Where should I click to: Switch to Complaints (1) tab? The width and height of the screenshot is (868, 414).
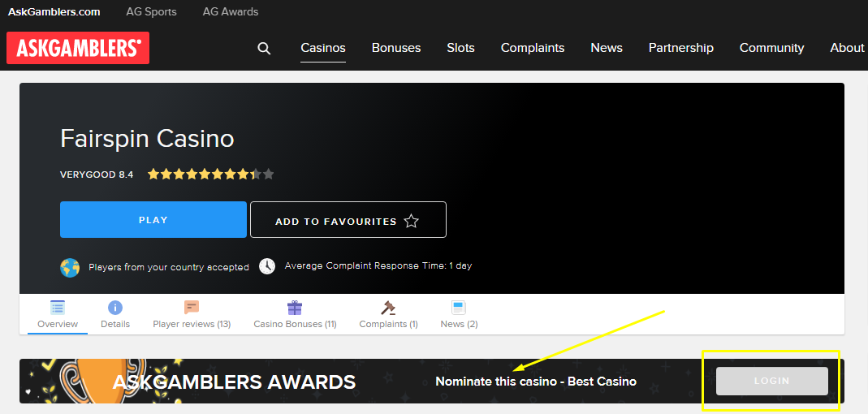click(x=389, y=314)
